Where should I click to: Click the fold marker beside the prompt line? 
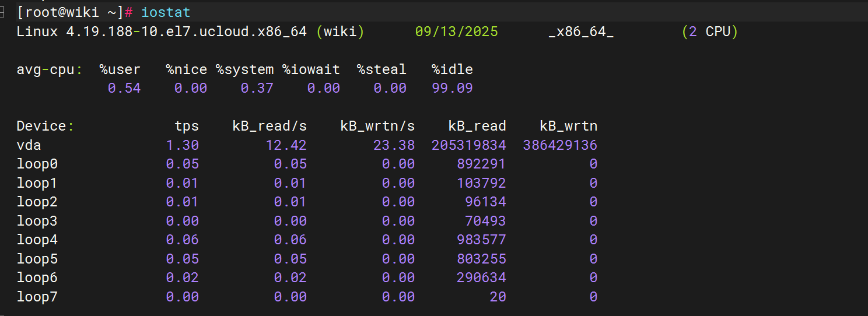tap(2, 12)
